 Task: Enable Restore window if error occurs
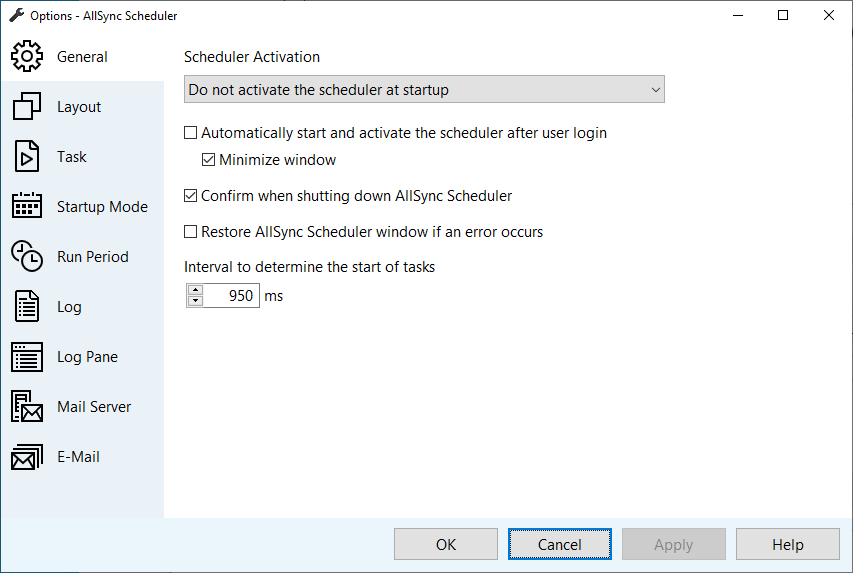(191, 233)
